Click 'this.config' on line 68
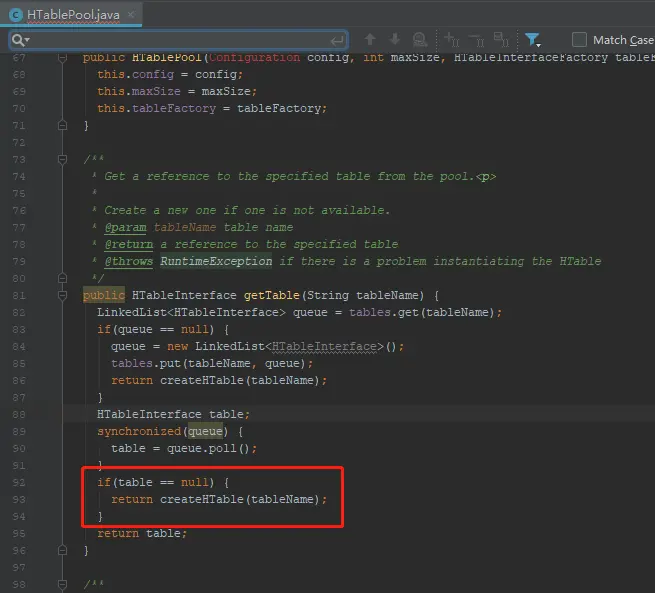 click(x=135, y=74)
